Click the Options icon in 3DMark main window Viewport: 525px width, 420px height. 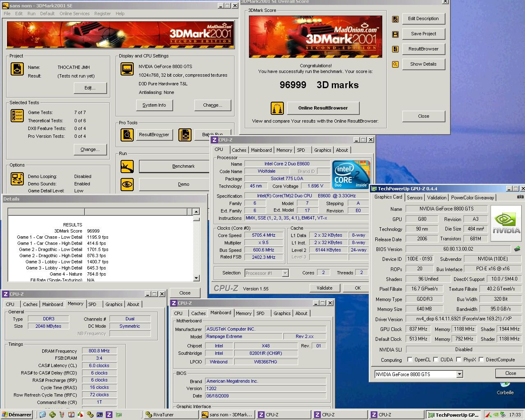point(17,179)
